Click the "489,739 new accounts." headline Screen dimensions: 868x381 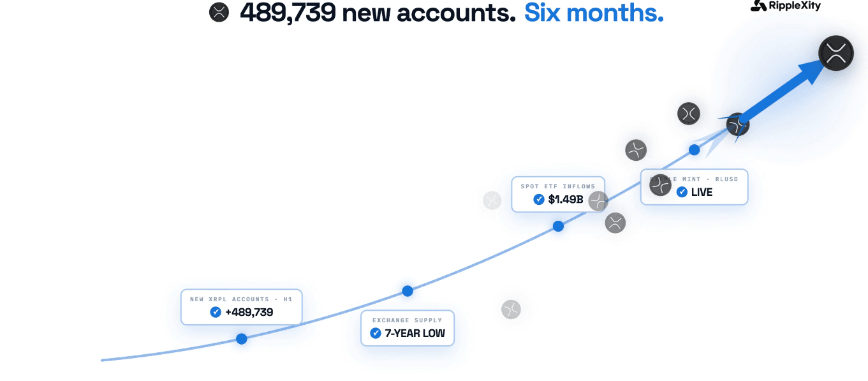point(378,13)
